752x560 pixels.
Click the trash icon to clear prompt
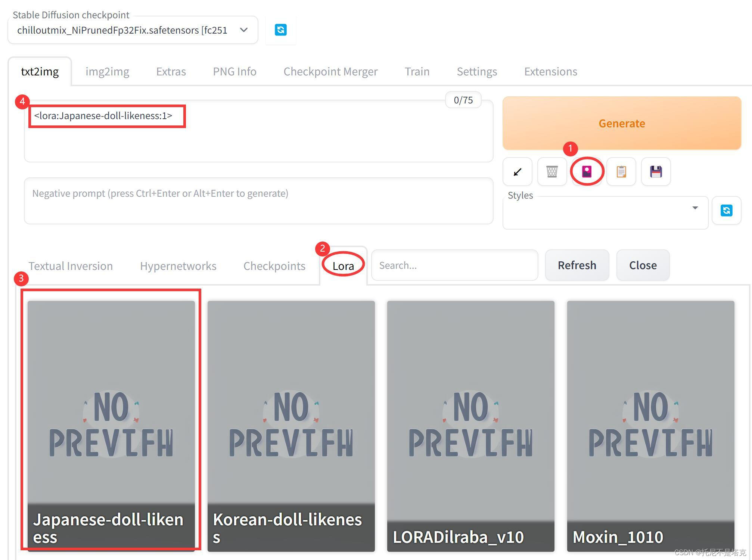(x=552, y=172)
